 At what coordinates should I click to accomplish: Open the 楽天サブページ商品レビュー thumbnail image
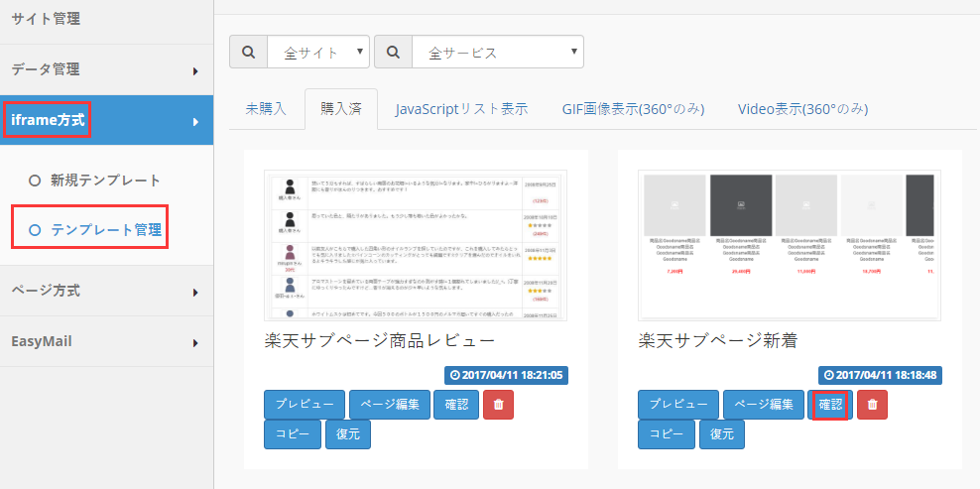416,245
